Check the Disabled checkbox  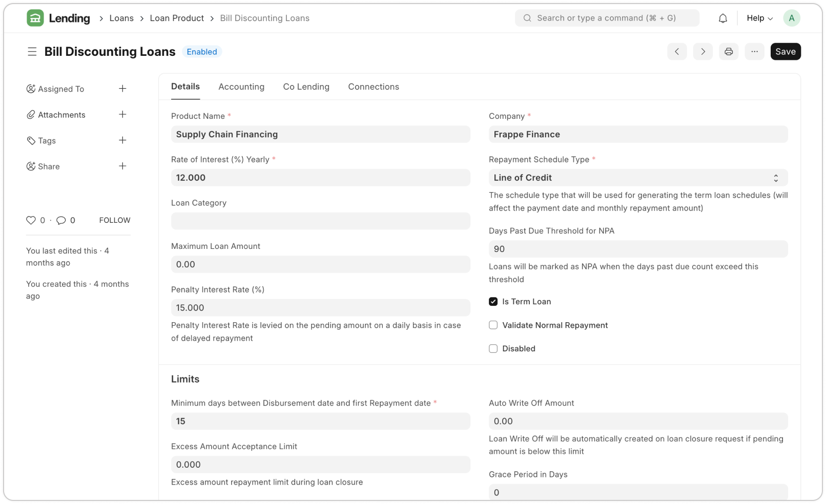click(x=493, y=349)
